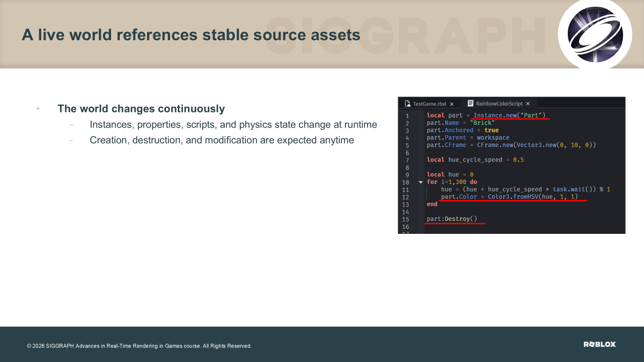Close the TestGame.rbxl tab
644x362 pixels.
[452, 104]
